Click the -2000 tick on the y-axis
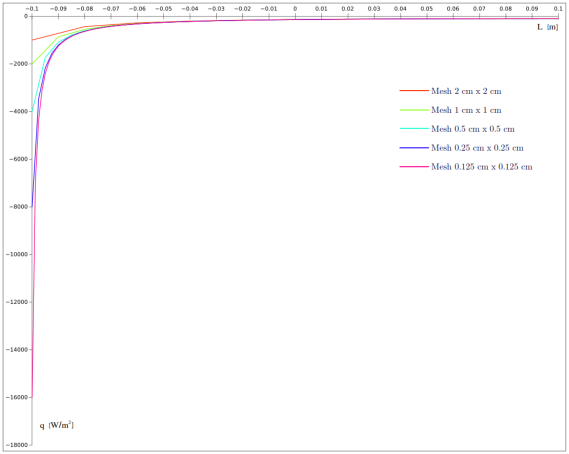The width and height of the screenshot is (569, 454). (18, 64)
